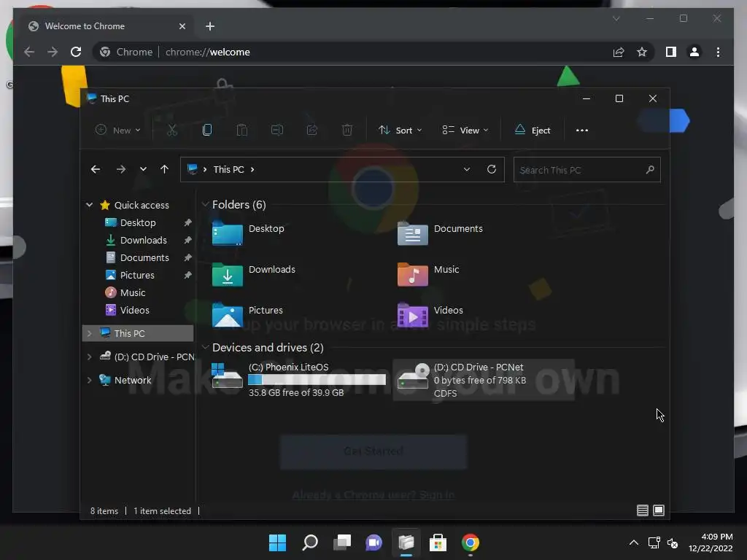The image size is (747, 560).
Task: Expand the This PC tree node
Action: tap(89, 333)
